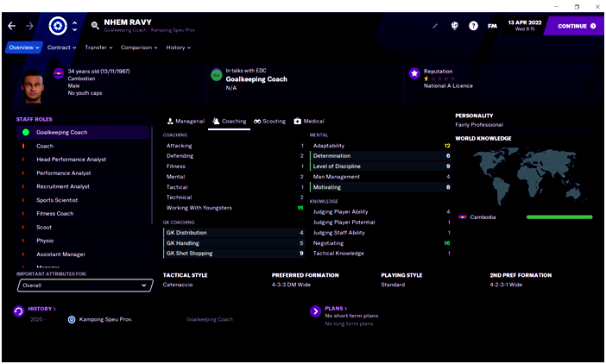This screenshot has width=606, height=364.
Task: Click the world knowledge map
Action: pyautogui.click(x=528, y=177)
